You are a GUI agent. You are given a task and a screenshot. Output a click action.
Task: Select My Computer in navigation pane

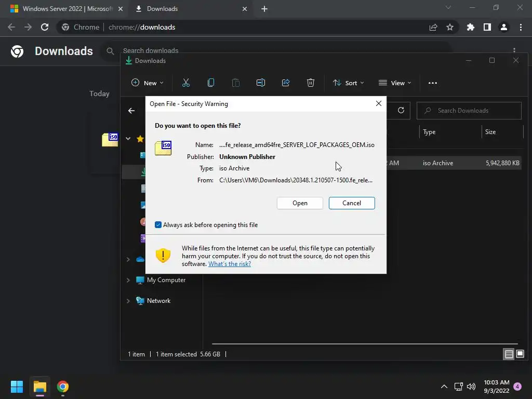click(x=166, y=280)
